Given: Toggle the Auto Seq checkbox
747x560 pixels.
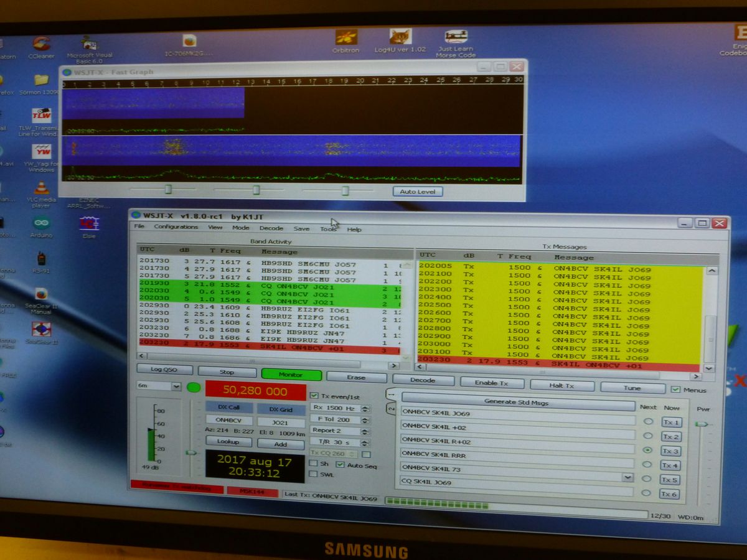Looking at the screenshot, I should click(340, 464).
